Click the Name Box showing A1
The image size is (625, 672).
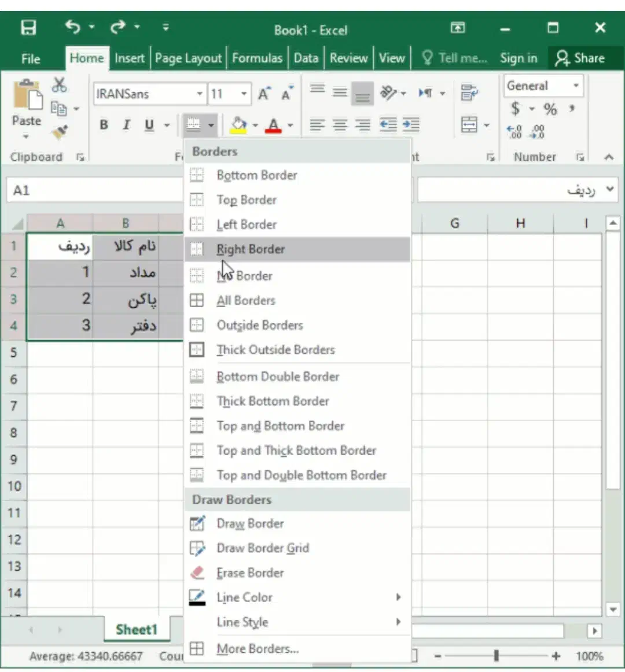93,190
